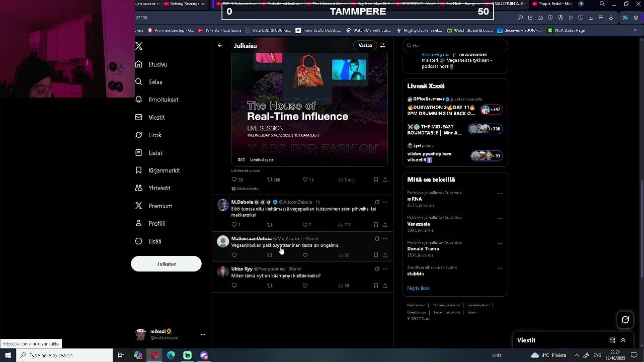Open THE MID-EAST ROUNDTABLE live space
This screenshot has width=644, height=362.
pyautogui.click(x=455, y=130)
